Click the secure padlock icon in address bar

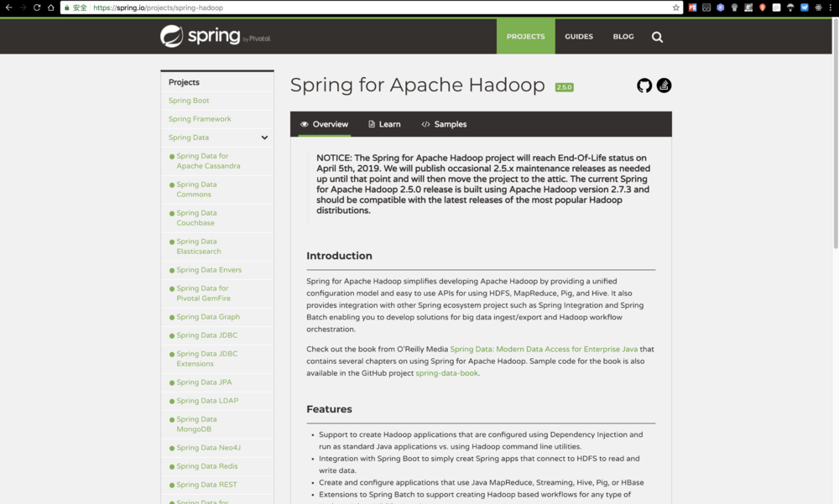point(67,8)
